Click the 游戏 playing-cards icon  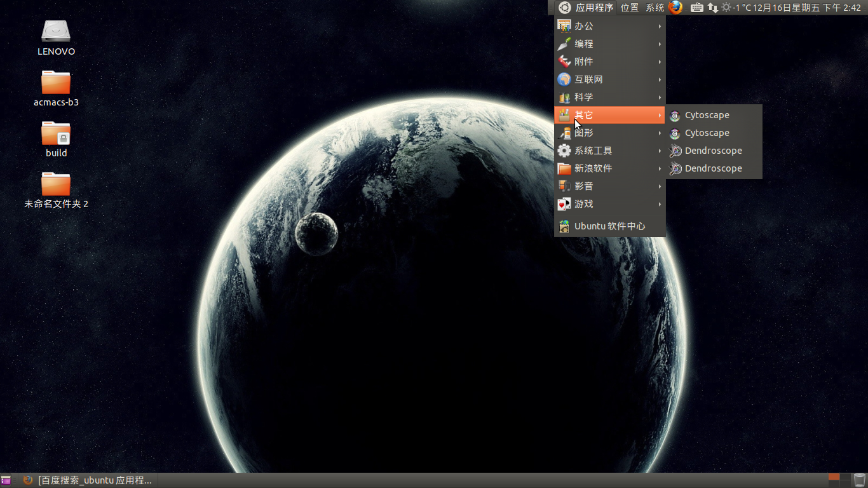564,204
